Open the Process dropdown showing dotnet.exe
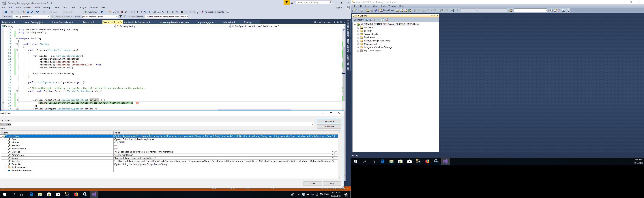The width and height of the screenshot is (644, 198). 48,17
